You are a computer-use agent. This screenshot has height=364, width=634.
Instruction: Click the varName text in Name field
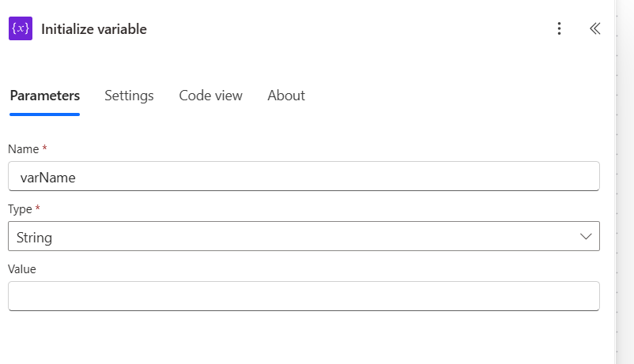(x=47, y=178)
